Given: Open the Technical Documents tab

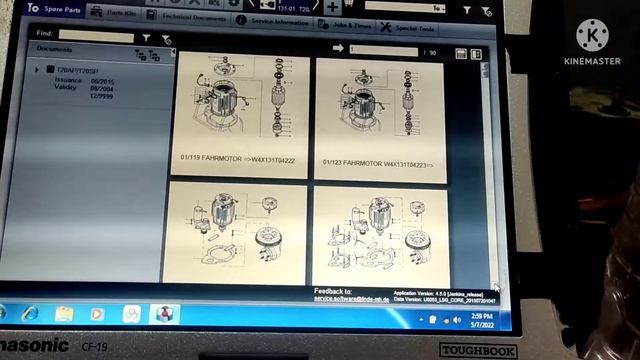Looking at the screenshot, I should pyautogui.click(x=187, y=16).
